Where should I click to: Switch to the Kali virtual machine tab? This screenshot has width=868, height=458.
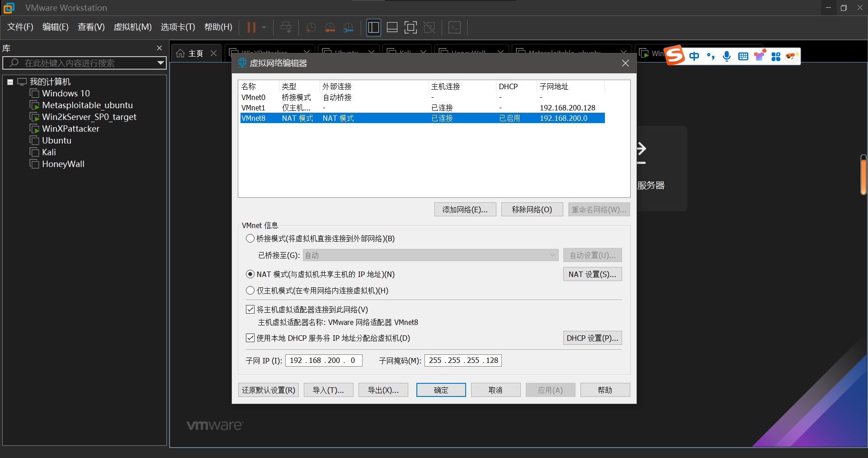[405, 52]
